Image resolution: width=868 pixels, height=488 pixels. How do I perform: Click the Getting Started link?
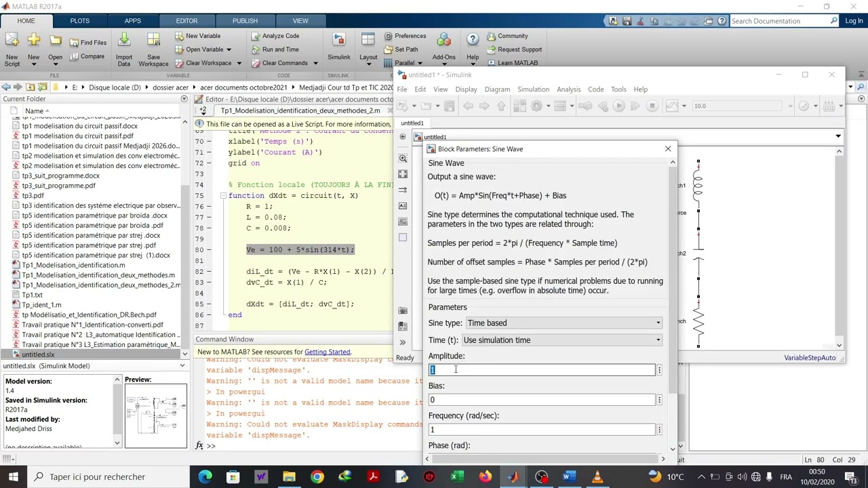pos(328,352)
